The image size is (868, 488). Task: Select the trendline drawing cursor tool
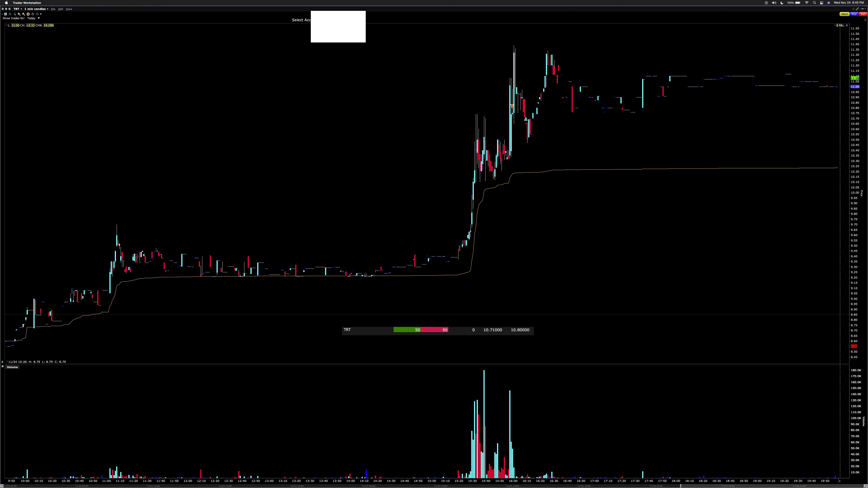tap(14, 14)
